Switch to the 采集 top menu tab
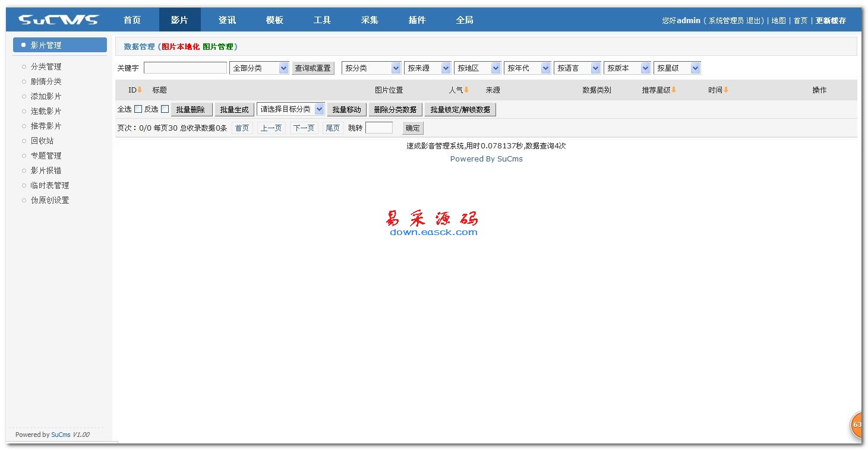 tap(370, 20)
